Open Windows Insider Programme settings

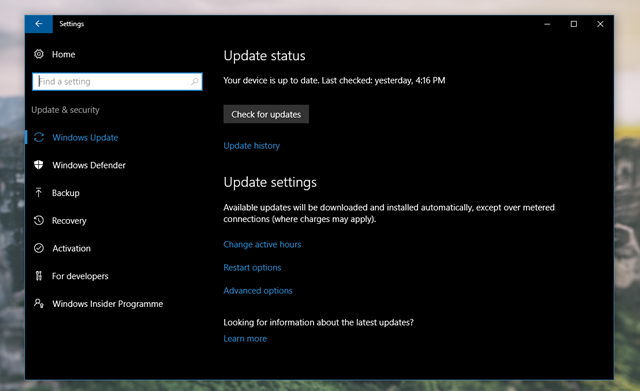coord(107,304)
